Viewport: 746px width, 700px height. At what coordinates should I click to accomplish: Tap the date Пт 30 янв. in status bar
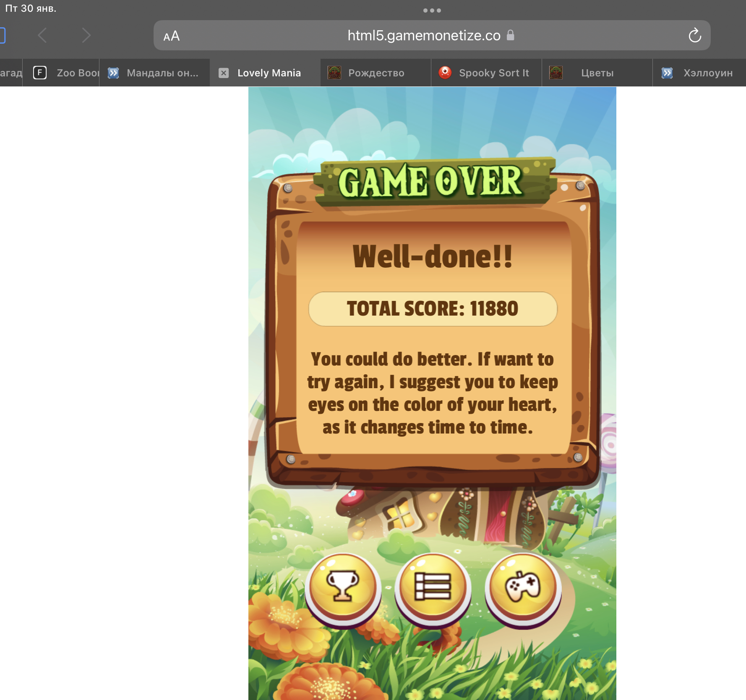pos(31,8)
